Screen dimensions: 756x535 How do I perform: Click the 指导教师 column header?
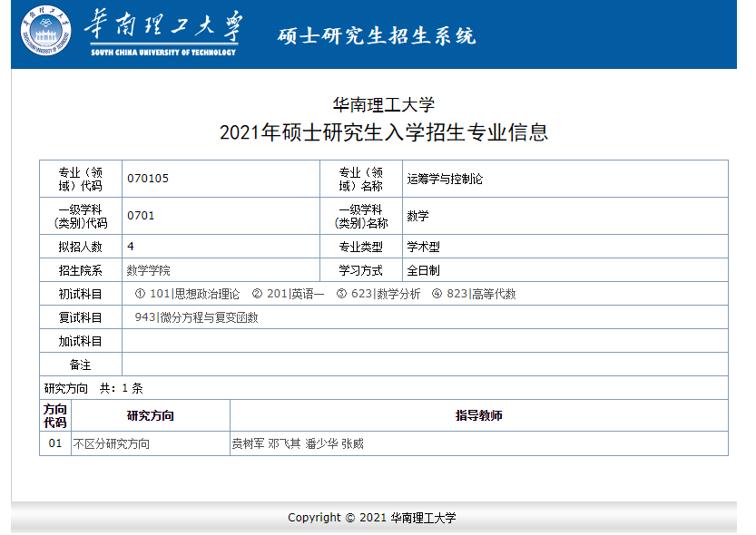coord(479,415)
